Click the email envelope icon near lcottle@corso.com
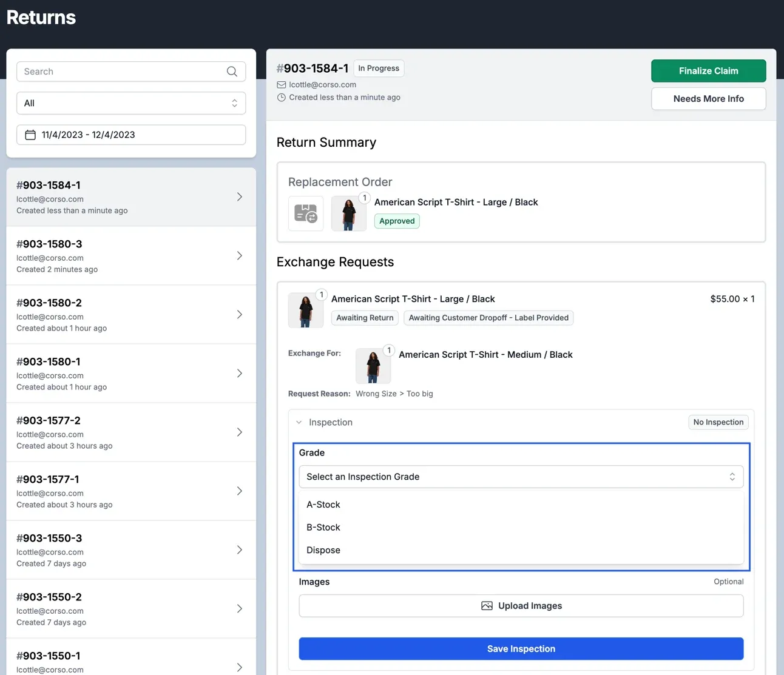This screenshot has height=675, width=784. point(282,85)
